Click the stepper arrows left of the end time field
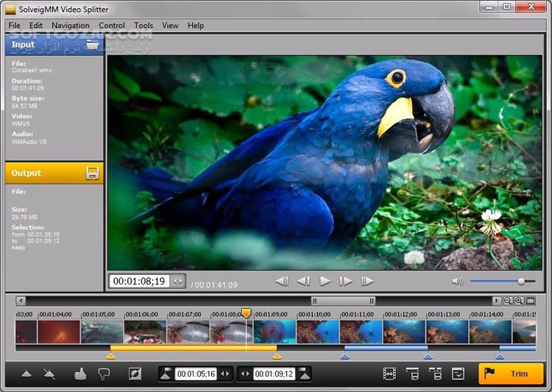Viewport: 552px width, 392px height. 245,374
